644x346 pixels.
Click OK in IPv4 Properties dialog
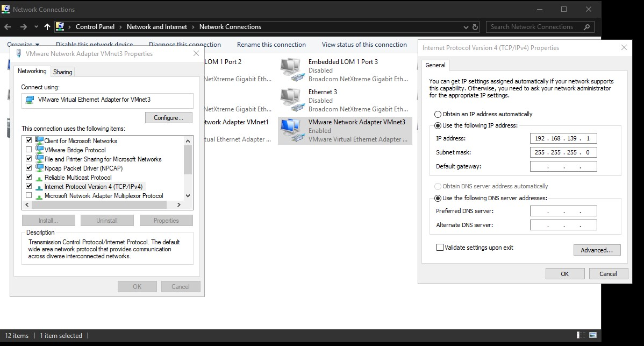pyautogui.click(x=565, y=274)
